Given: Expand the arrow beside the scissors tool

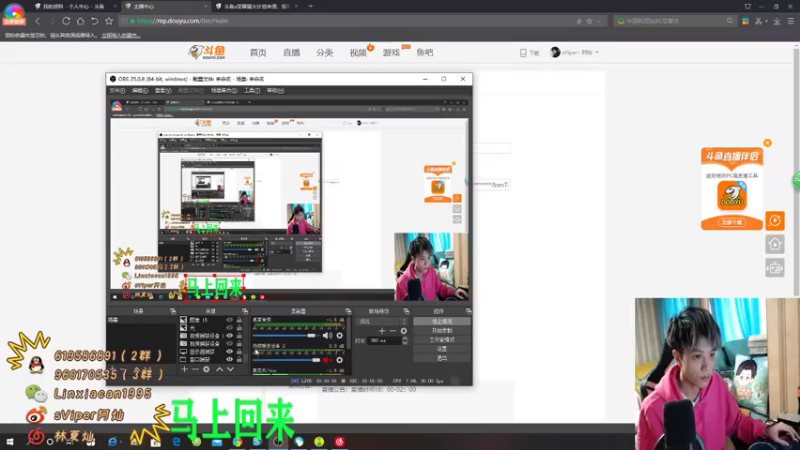Looking at the screenshot, I should click(x=766, y=21).
